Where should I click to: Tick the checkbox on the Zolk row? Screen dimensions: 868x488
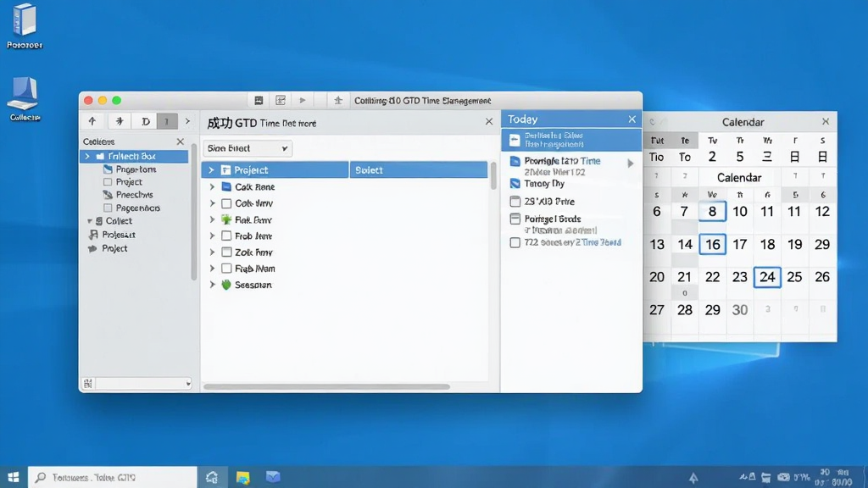click(x=225, y=252)
